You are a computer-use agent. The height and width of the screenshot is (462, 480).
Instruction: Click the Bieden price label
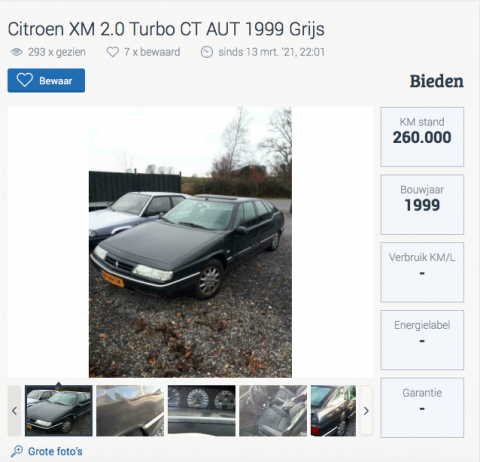tap(436, 81)
